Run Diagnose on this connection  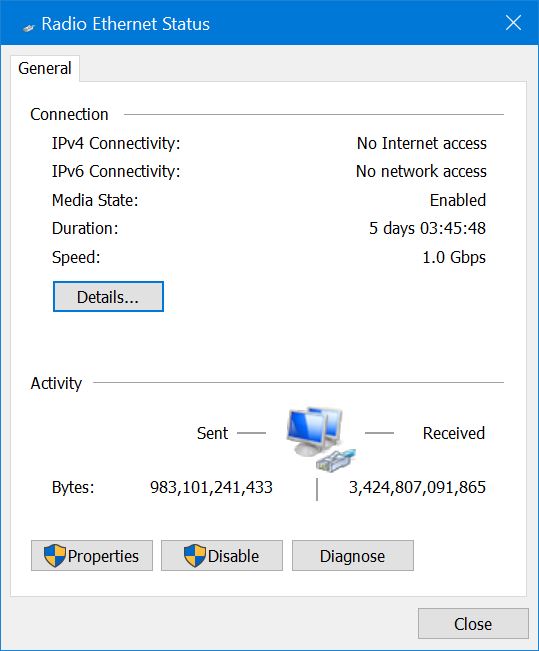click(353, 556)
